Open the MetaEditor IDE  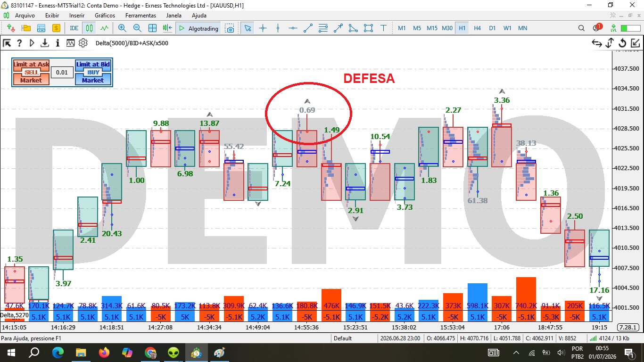(74, 28)
